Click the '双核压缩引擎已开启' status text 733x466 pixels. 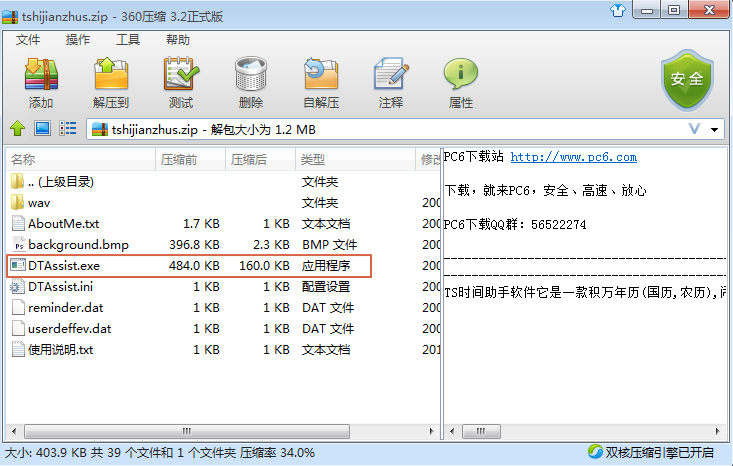click(x=660, y=452)
